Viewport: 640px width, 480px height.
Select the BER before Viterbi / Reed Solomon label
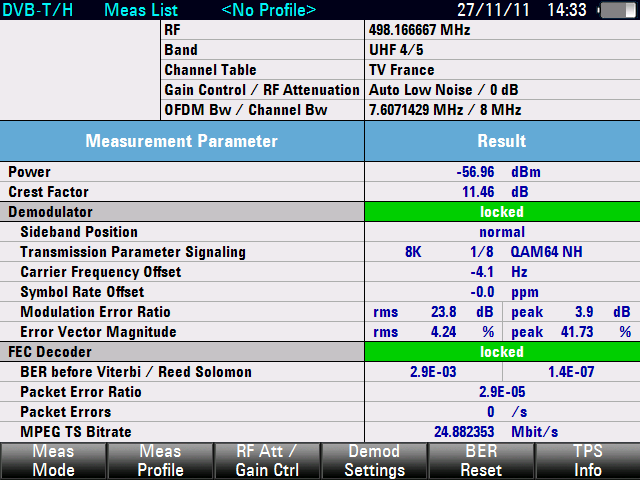(x=136, y=372)
